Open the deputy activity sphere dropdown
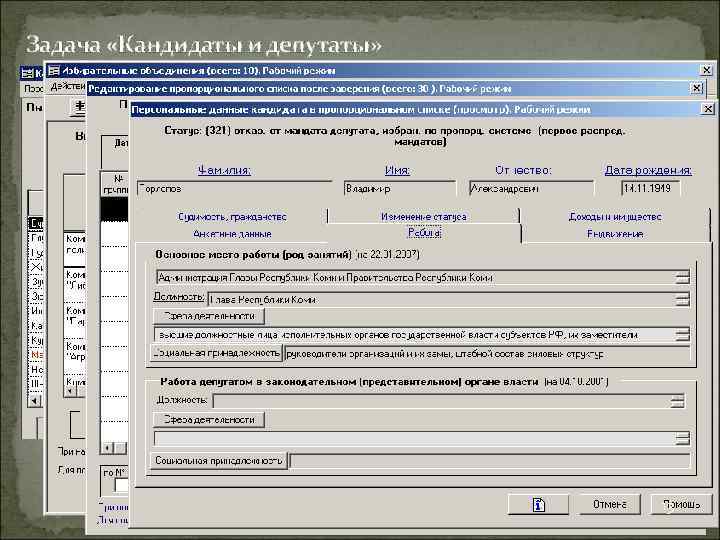720x540 pixels. [x=682, y=439]
